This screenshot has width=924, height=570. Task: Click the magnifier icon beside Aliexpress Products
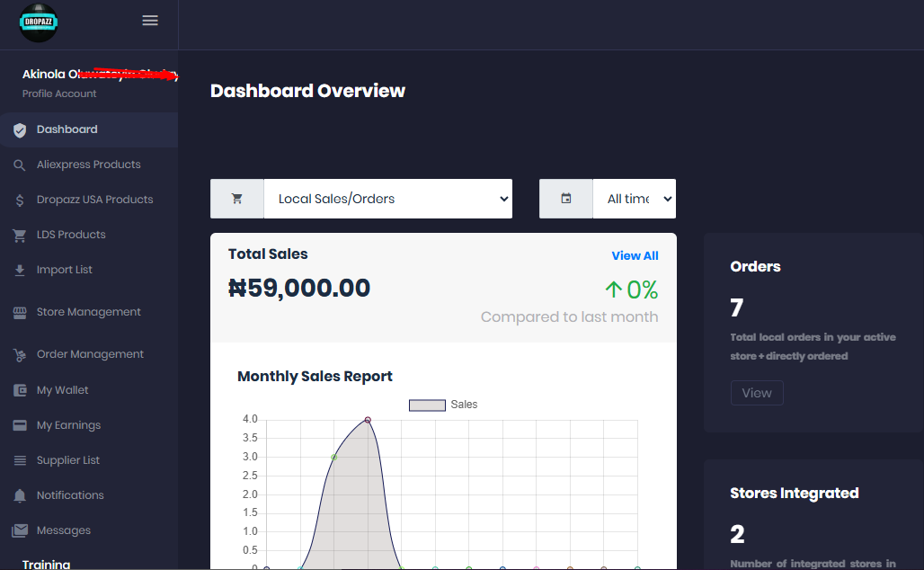click(x=20, y=165)
